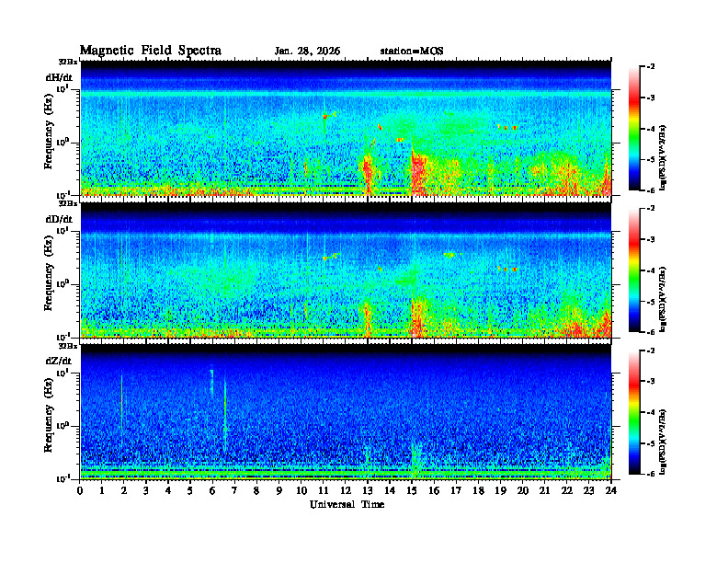728x563 pixels.
Task: Click the -6 tick on dH/dt color bar
Action: [x=651, y=190]
